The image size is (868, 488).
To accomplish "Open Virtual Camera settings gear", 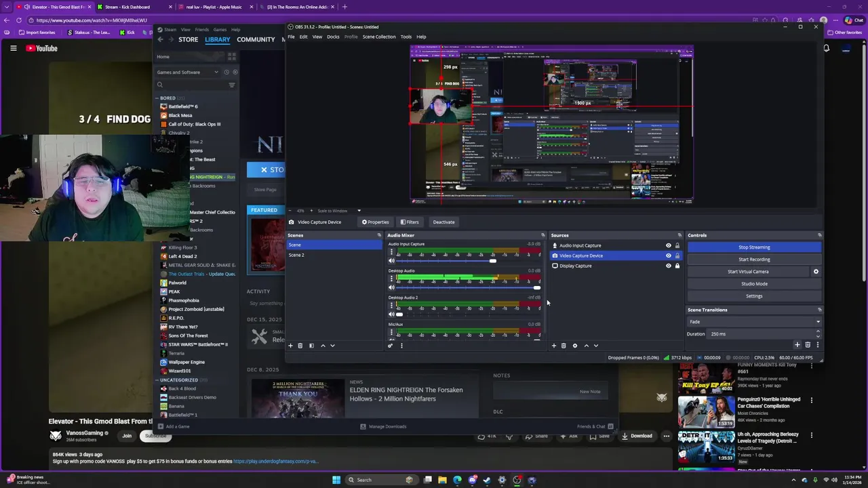I will pos(816,272).
